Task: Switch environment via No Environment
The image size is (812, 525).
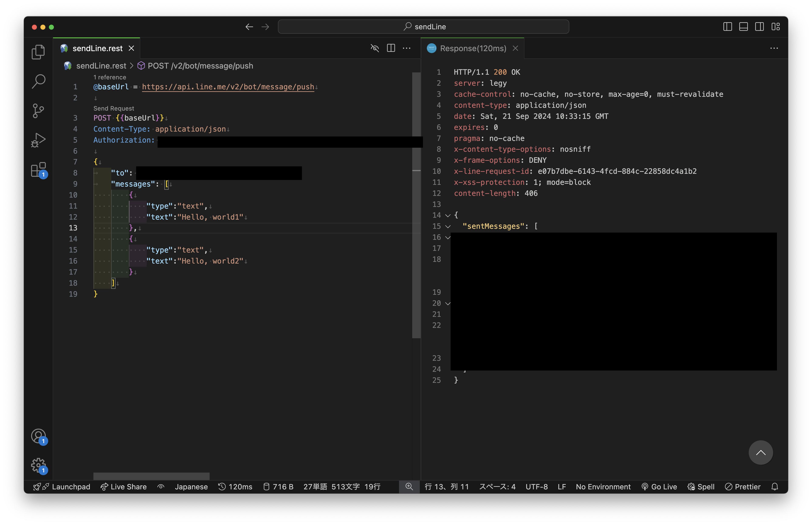Action: (603, 486)
